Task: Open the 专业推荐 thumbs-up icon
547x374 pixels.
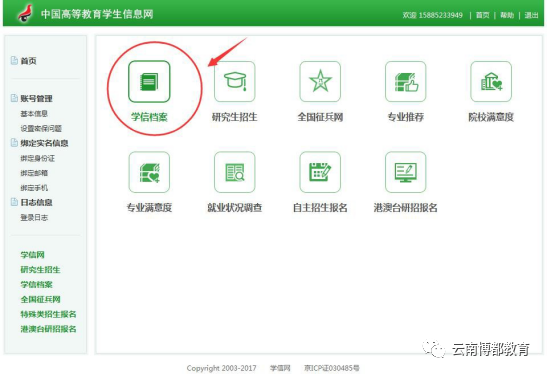Action: click(x=406, y=82)
